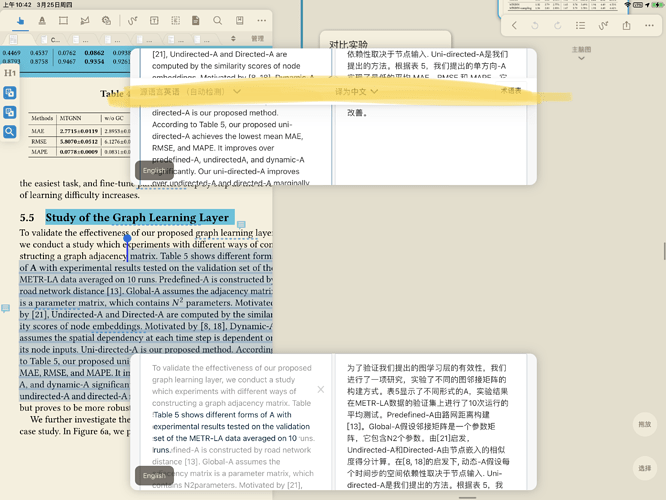The width and height of the screenshot is (666, 500).
Task: Select the 对比实验 mindmap card
Action: (x=385, y=40)
